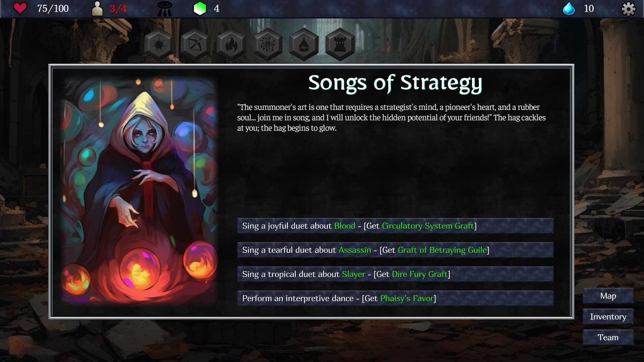Select the castle tower hexagon badge

tap(340, 45)
